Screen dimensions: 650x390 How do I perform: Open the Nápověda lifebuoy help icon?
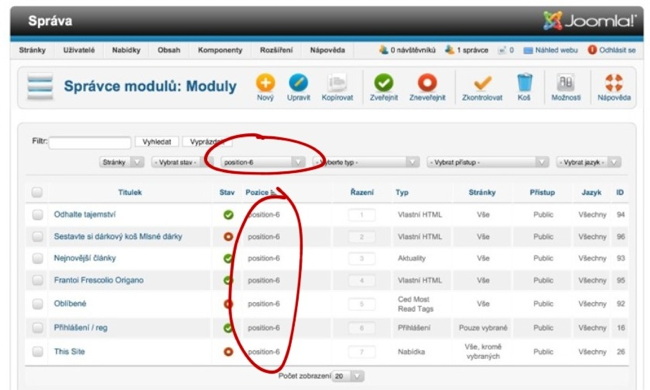(x=614, y=83)
